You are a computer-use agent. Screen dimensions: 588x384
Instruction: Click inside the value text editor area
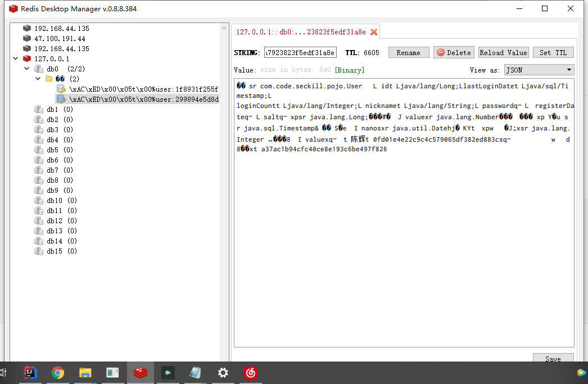point(404,213)
